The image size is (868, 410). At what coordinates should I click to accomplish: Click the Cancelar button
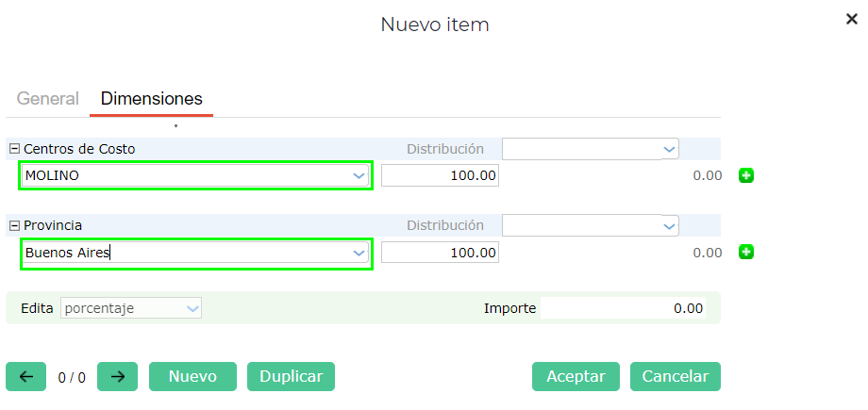pos(675,377)
